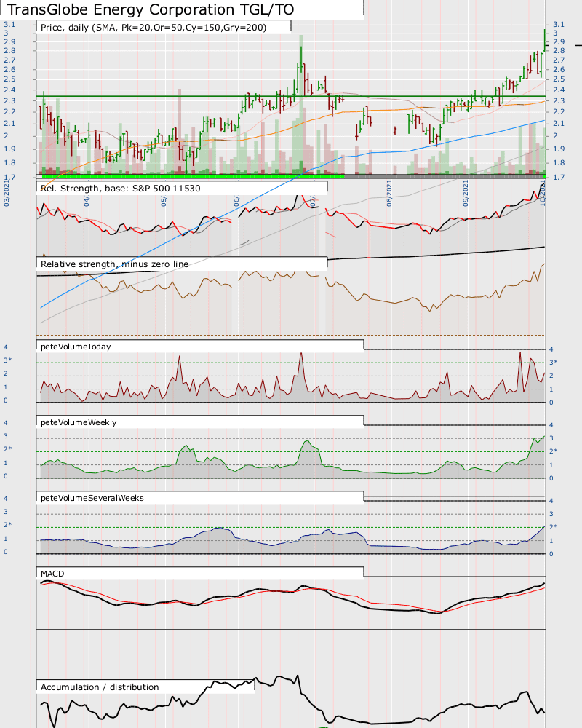Click the 1.9 price label on left axis
Screen dimensions: 582x728
pyautogui.click(x=9, y=149)
